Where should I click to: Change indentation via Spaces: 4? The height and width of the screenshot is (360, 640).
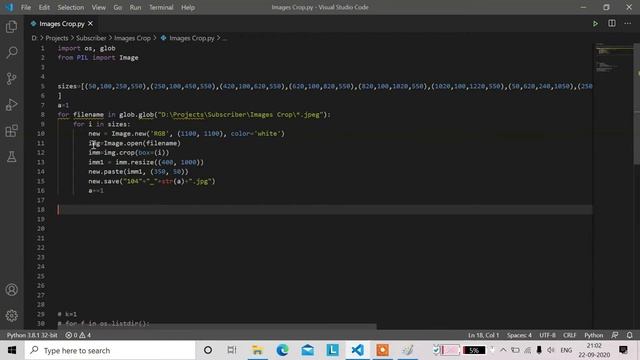519,335
